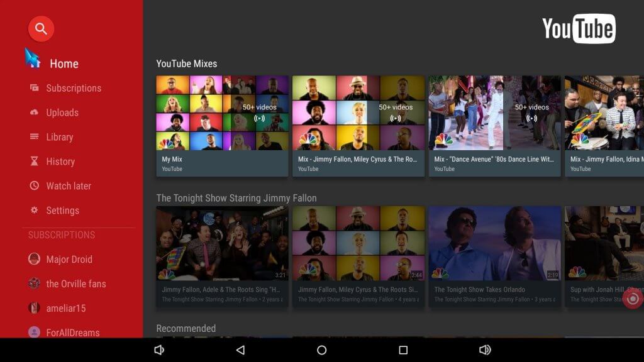Viewport: 644px width, 362px height.
Task: Play the My Mix playlist thumbnail
Action: [x=222, y=113]
